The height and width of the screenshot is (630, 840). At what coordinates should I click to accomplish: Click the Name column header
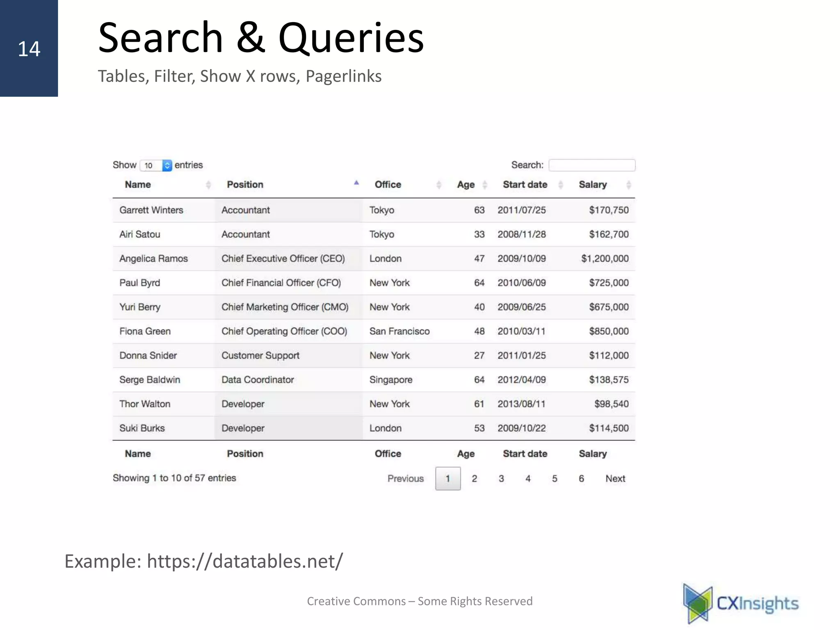[138, 185]
